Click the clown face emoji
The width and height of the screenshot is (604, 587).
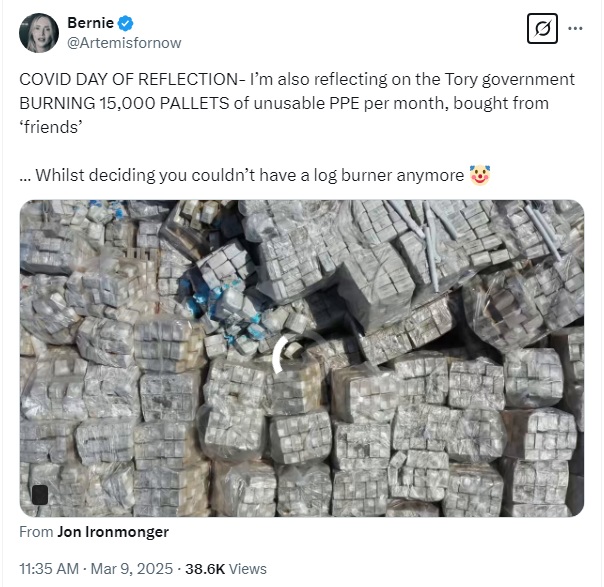pyautogui.click(x=480, y=175)
